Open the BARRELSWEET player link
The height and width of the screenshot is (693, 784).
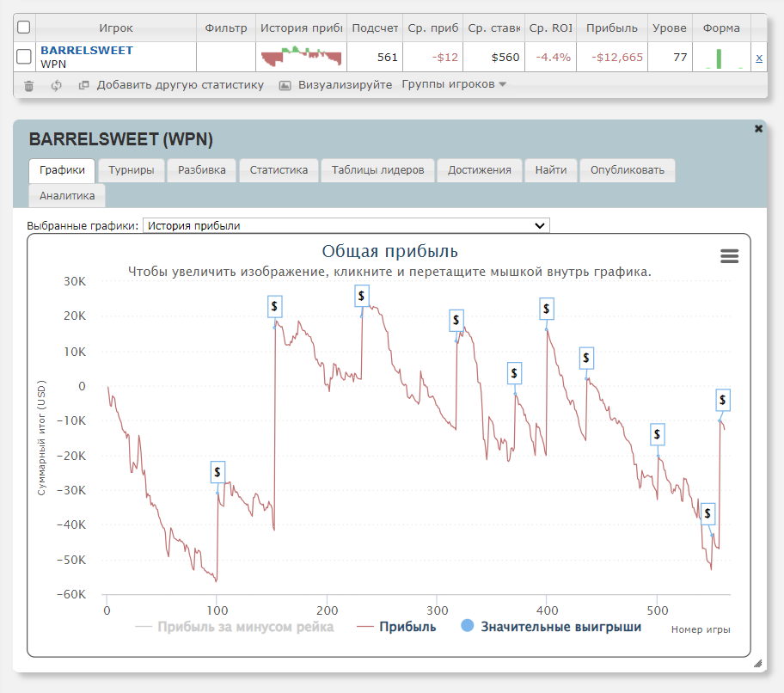87,51
